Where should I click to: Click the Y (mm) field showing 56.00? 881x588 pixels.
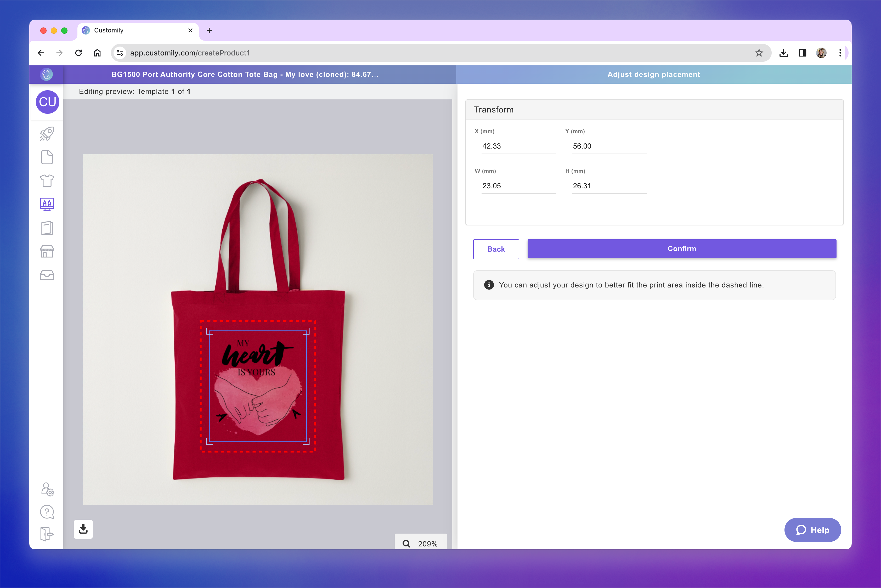click(609, 146)
